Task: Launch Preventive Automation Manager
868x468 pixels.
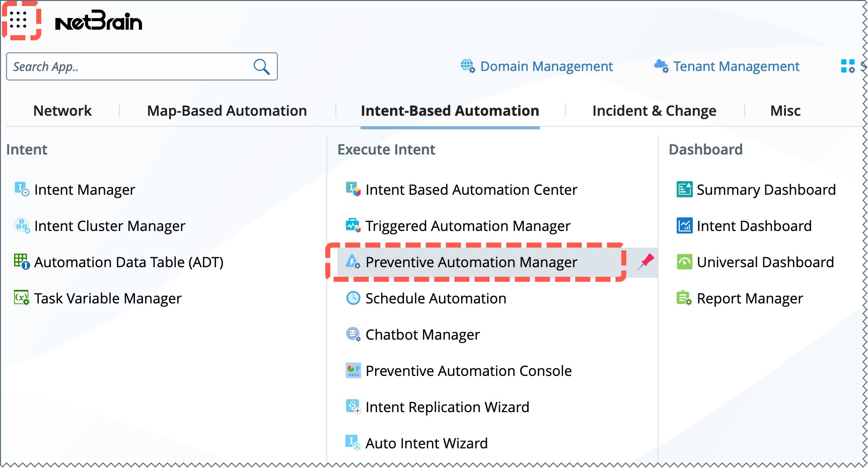Action: (x=471, y=262)
